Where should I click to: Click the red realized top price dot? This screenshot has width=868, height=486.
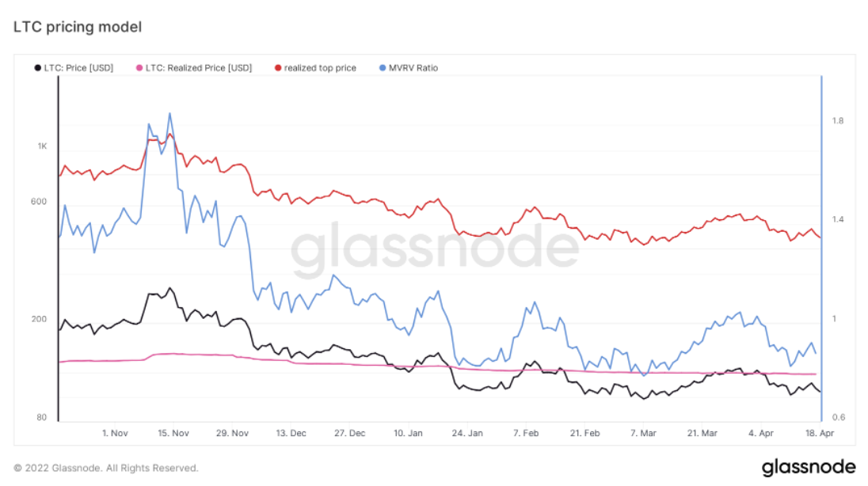pos(278,68)
